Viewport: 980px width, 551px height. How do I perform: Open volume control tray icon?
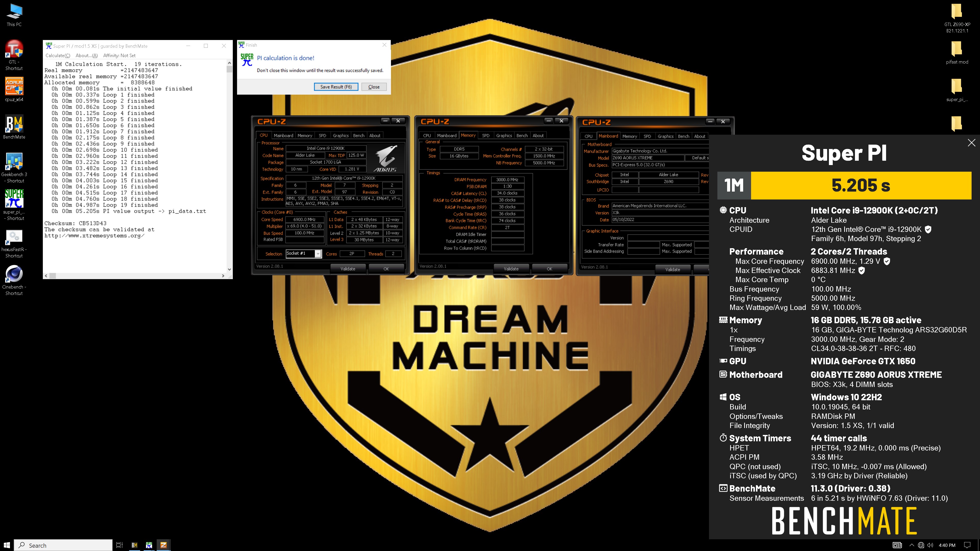930,545
